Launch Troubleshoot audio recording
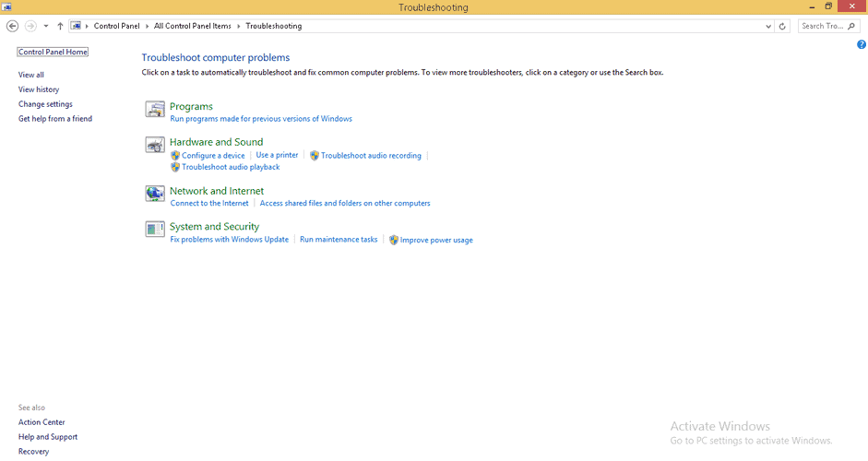The image size is (868, 461). tap(371, 156)
